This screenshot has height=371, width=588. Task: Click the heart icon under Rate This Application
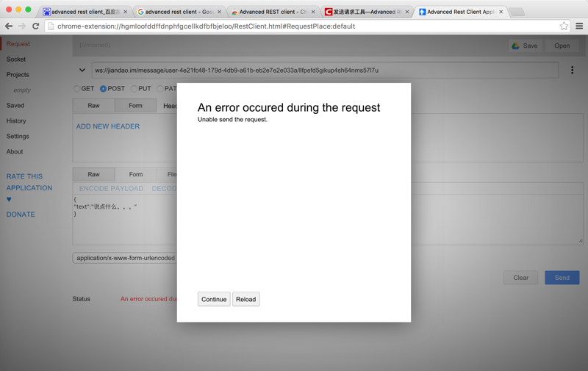[9, 199]
